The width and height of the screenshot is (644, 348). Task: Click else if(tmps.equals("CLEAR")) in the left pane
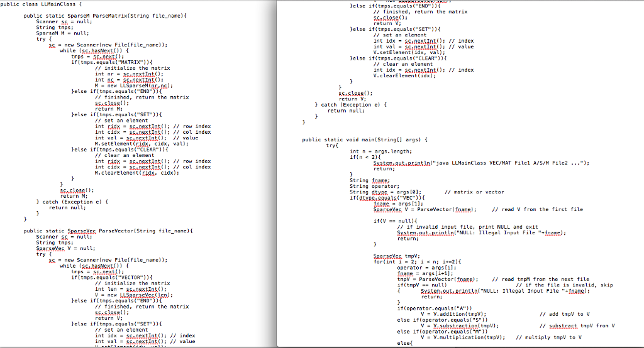(120, 150)
